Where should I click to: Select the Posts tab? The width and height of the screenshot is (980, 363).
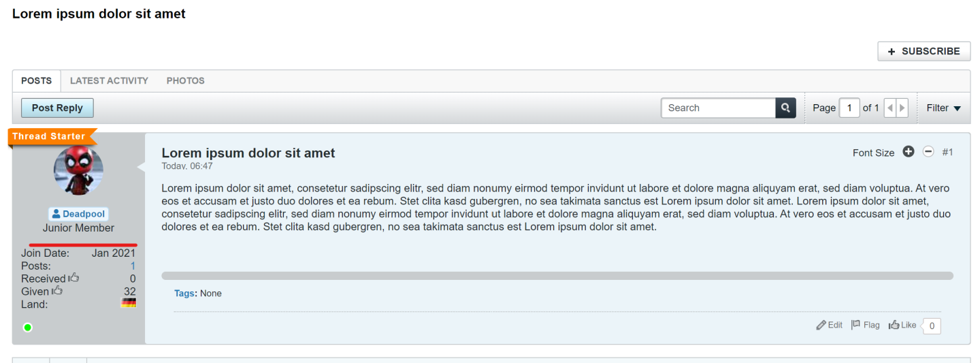pyautogui.click(x=37, y=80)
